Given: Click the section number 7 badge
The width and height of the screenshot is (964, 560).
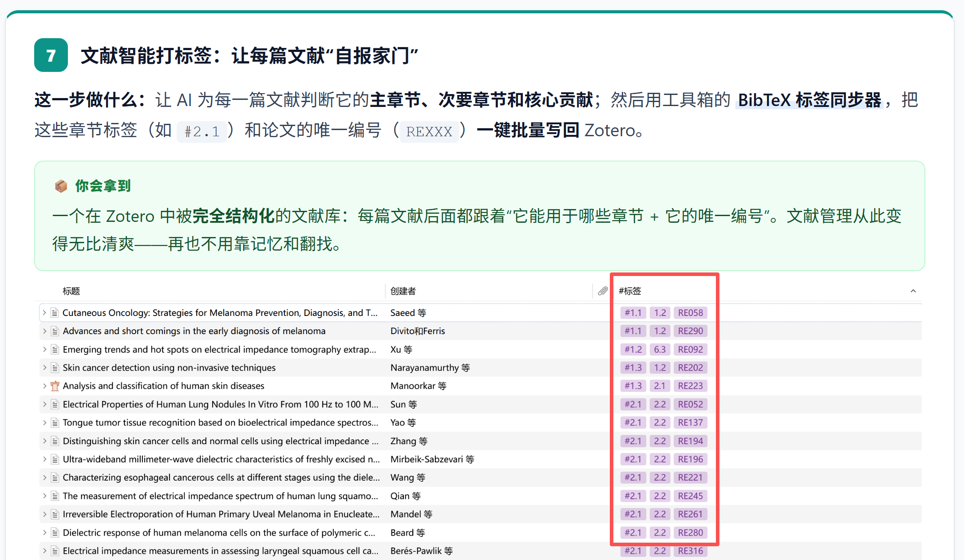Looking at the screenshot, I should coord(51,55).
